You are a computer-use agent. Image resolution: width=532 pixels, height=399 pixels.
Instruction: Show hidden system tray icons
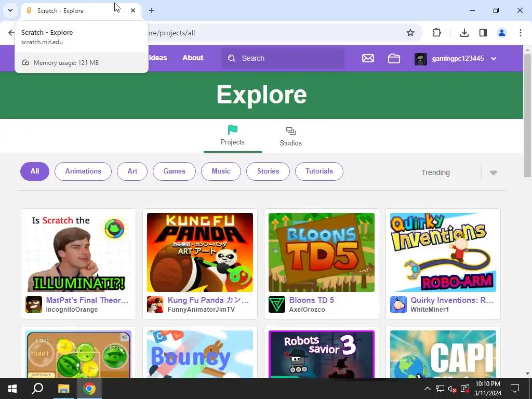(428, 389)
